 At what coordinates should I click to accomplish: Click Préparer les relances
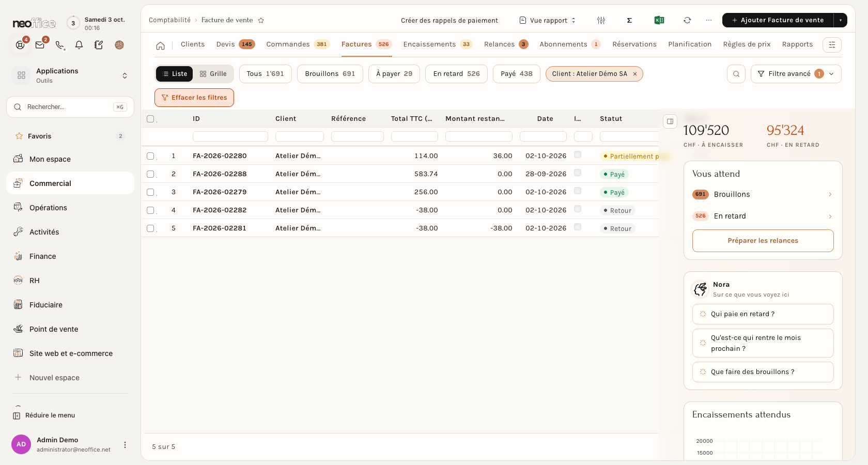(763, 241)
